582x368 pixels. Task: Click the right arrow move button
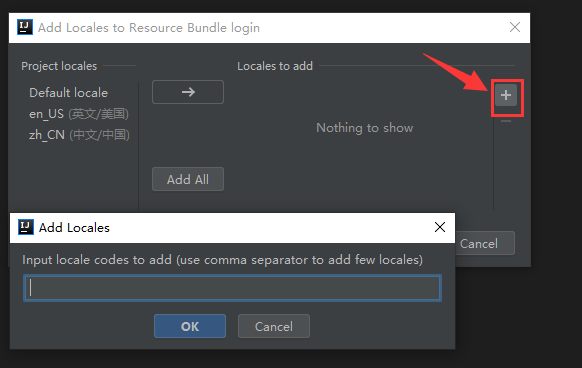(x=188, y=92)
